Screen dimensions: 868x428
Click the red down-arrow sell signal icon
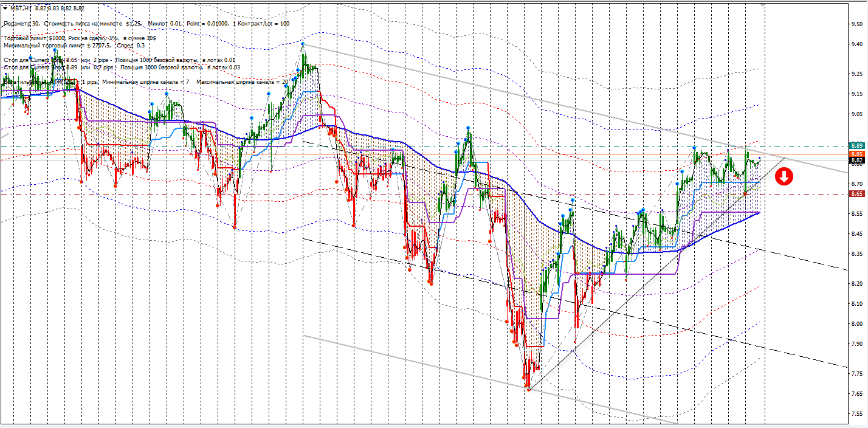tap(784, 177)
